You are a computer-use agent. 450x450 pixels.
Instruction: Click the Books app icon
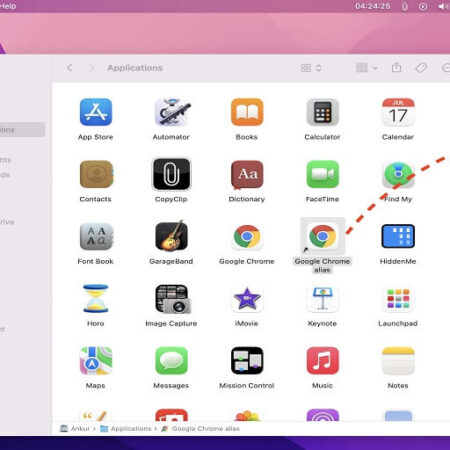(247, 112)
